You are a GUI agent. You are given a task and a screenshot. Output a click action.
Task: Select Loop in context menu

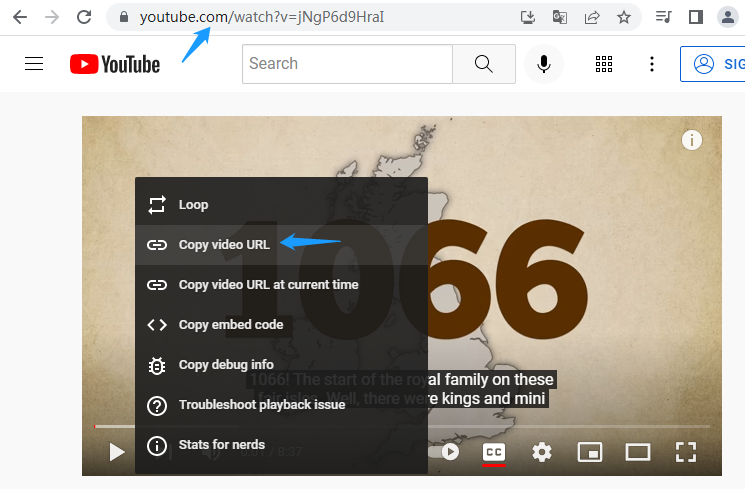[281, 205]
